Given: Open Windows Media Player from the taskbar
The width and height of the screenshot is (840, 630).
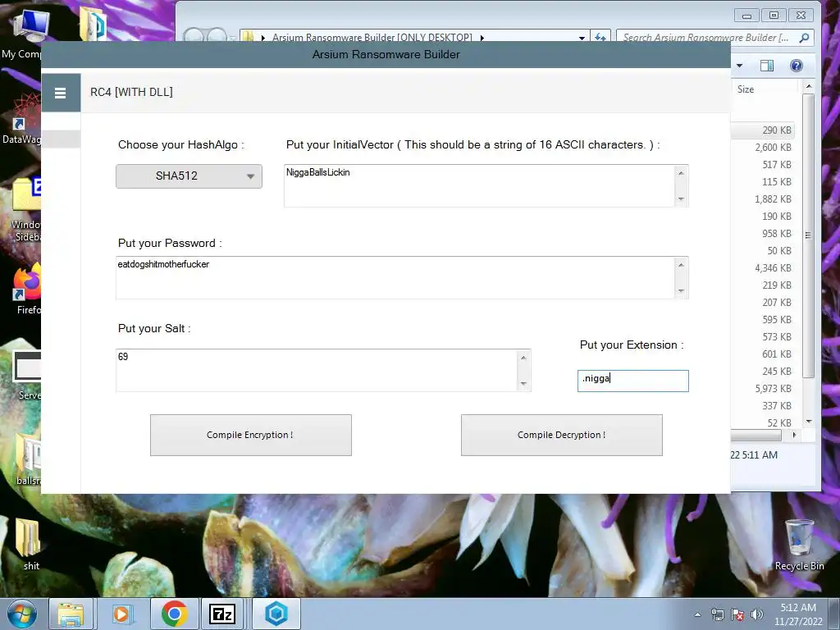Looking at the screenshot, I should pyautogui.click(x=123, y=614).
